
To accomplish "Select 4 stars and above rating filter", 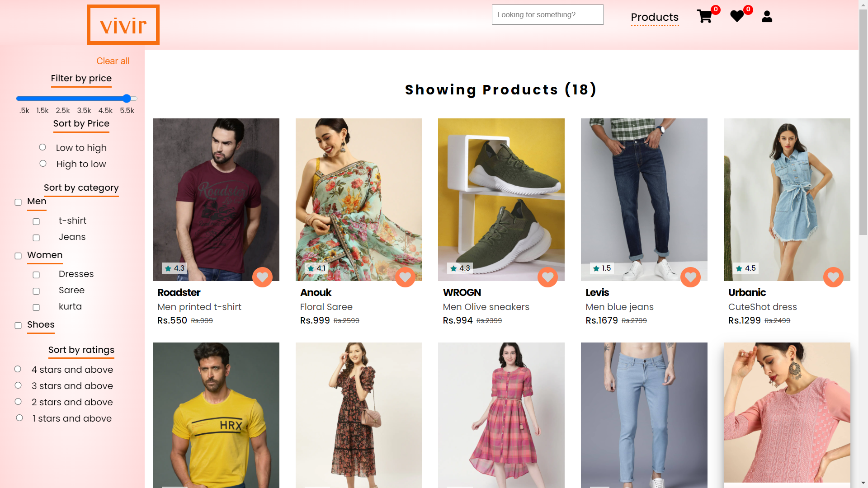I will coord(18,369).
